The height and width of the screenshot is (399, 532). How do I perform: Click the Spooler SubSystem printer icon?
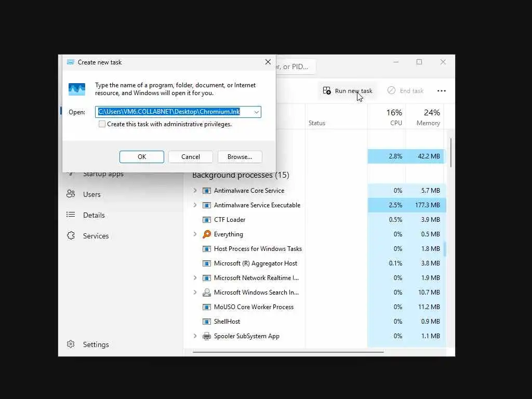pyautogui.click(x=207, y=336)
